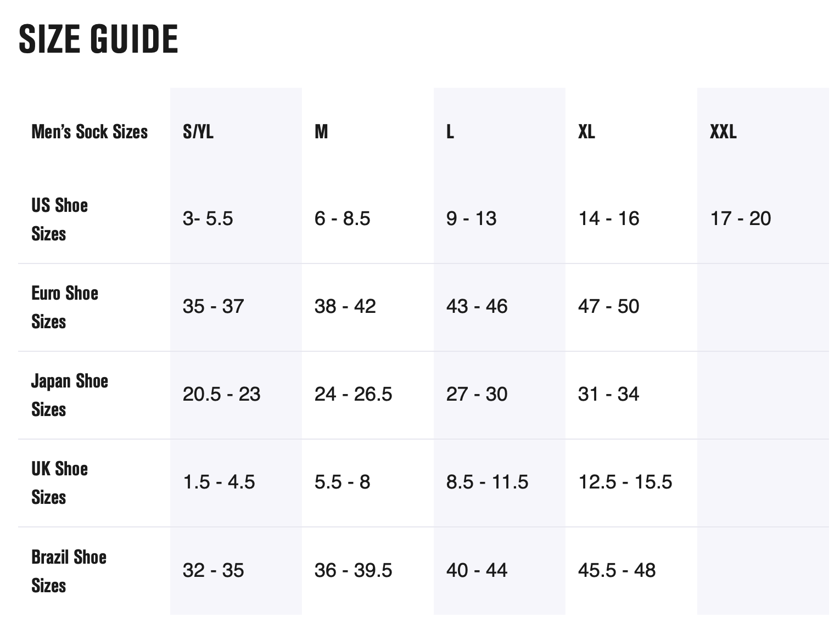The image size is (840, 629).
Task: Click the Men's Sock Sizes header
Action: (89, 132)
